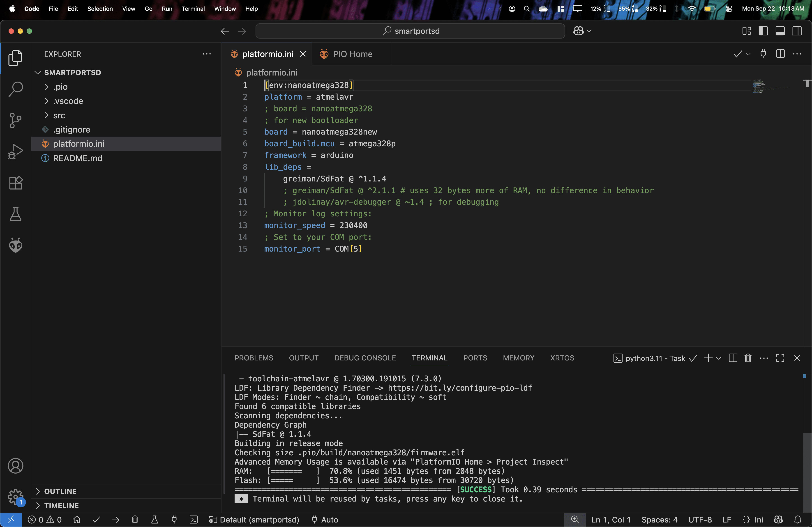Screen dimensions: 812x527
Task: Click PlatformIO Home icon in status bar
Action: pos(77,520)
